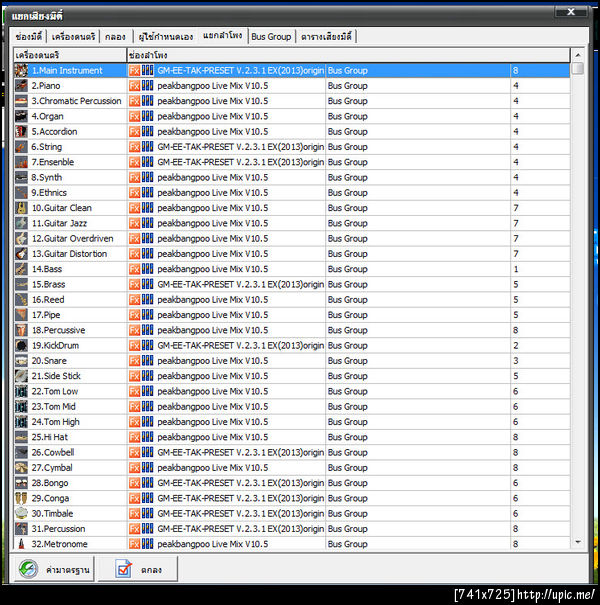Click the scrollbar down arrow
Image resolution: width=600 pixels, height=605 pixels.
tap(578, 542)
